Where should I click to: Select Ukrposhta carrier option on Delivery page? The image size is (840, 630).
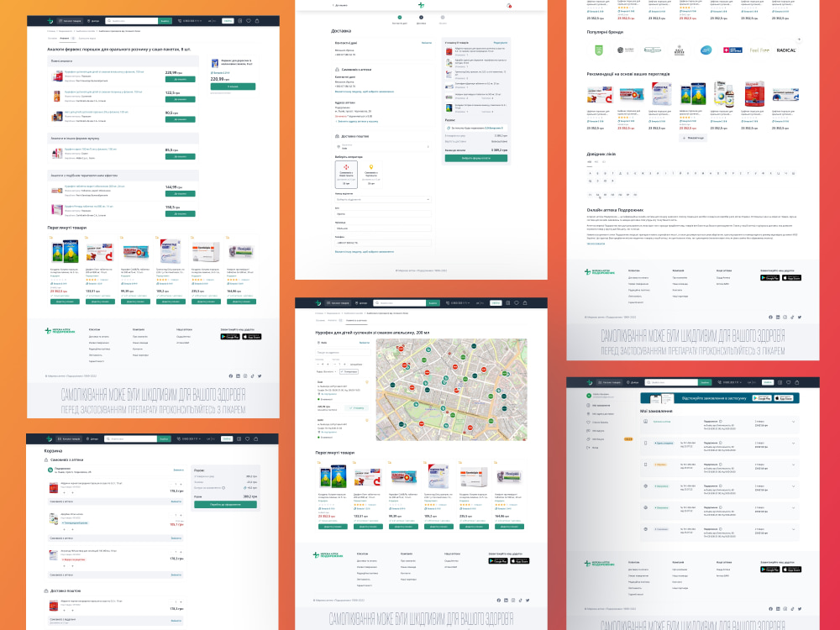(x=370, y=175)
